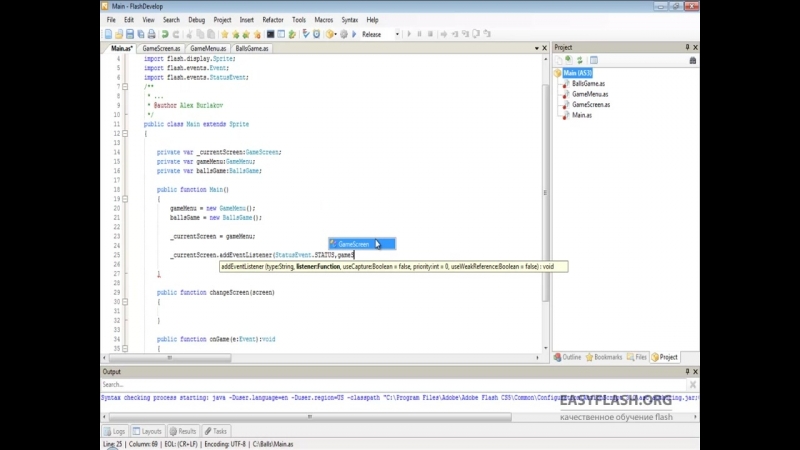Open the Tasks bottom tab
The height and width of the screenshot is (450, 800).
(216, 431)
